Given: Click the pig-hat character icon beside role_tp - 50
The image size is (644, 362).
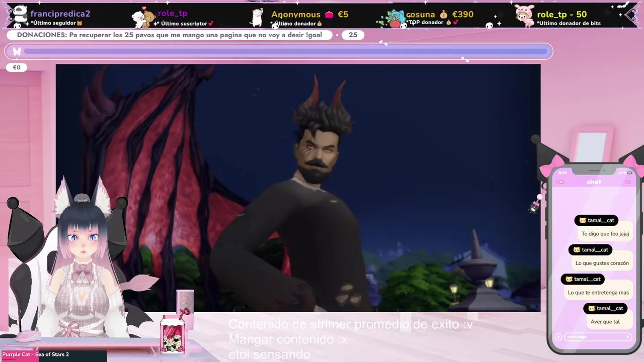Looking at the screenshot, I should (524, 17).
